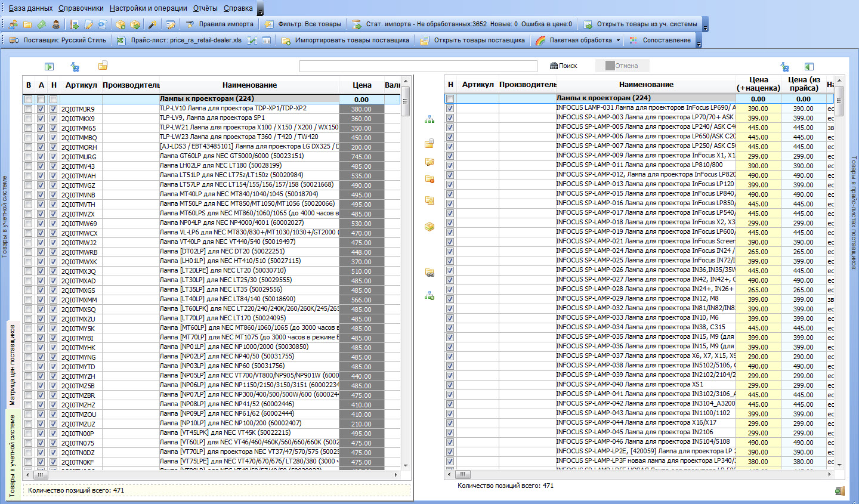Toggle right table checkbox for INFOCUS SP-LAMP-019

coord(450,233)
